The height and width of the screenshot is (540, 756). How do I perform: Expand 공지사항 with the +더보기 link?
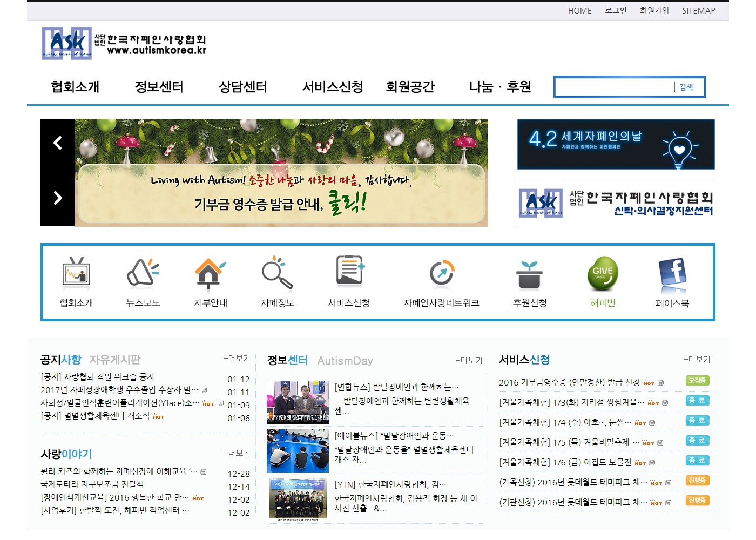tap(237, 359)
